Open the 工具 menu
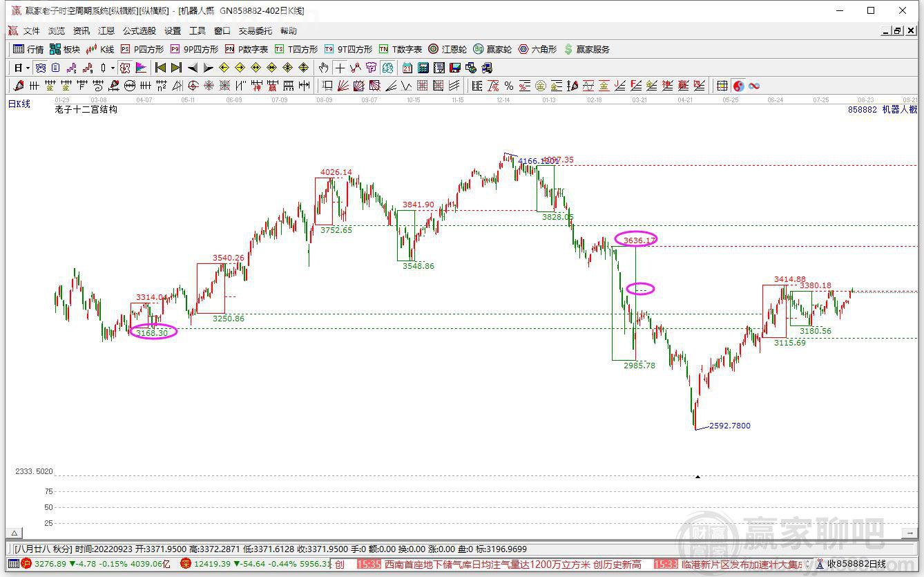 coord(198,31)
